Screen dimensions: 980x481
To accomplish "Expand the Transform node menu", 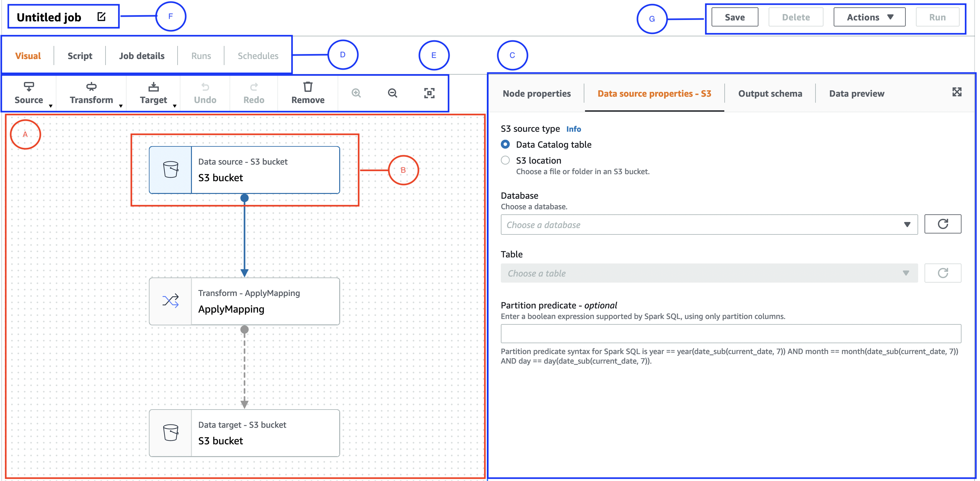I will [x=91, y=93].
